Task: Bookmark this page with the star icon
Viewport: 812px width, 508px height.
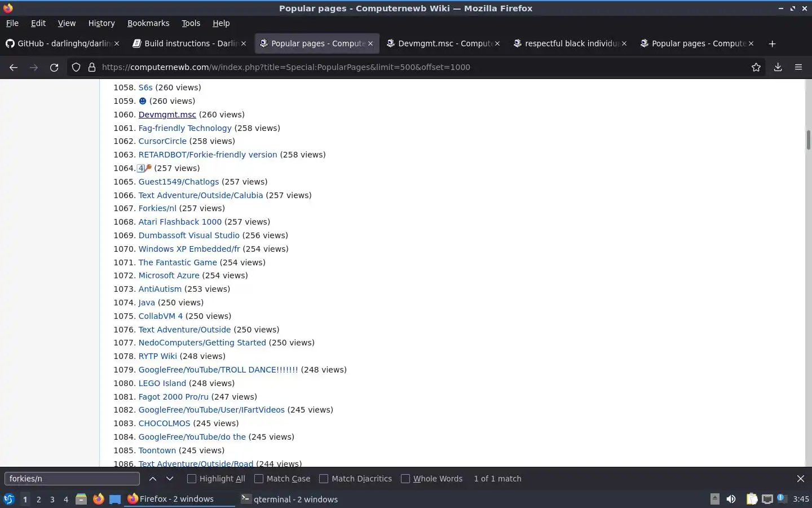Action: point(756,67)
